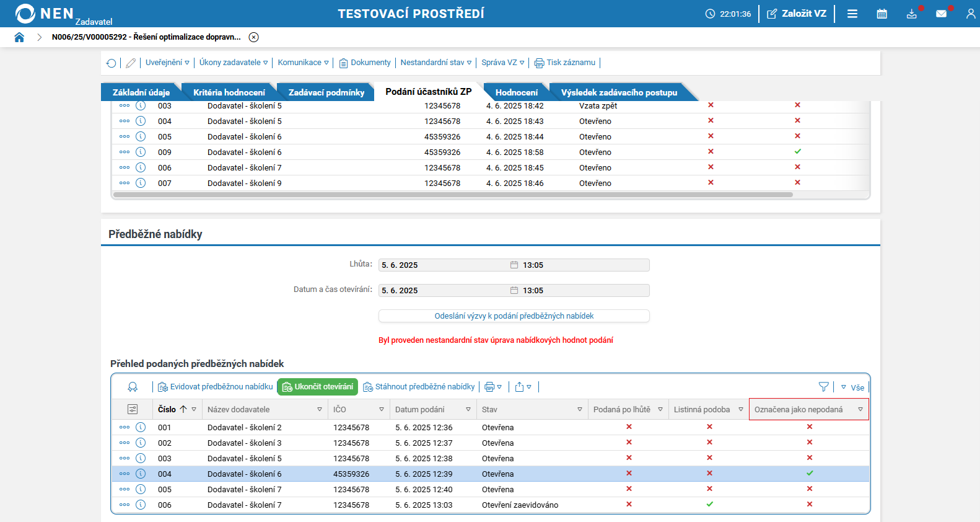This screenshot has width=980, height=522.
Task: Close the N006/25/V00005292 breadcrumb tab
Action: 253,37
